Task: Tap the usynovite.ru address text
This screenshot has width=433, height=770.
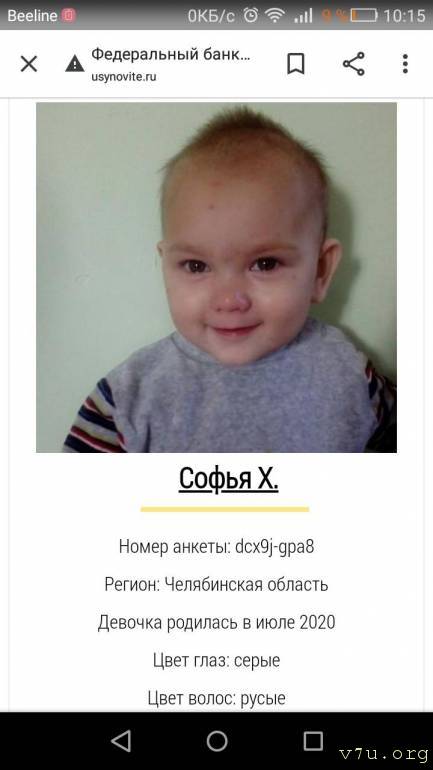Action: point(124,77)
